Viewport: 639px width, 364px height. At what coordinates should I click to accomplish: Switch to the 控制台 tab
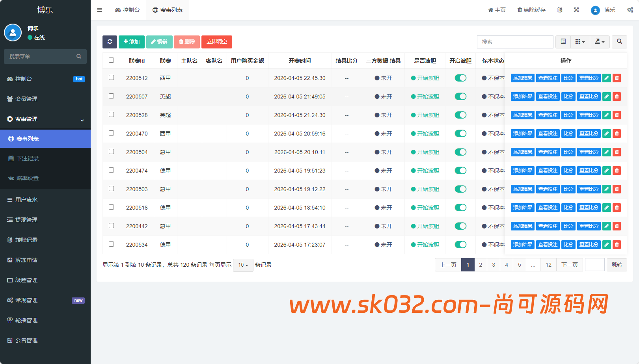pyautogui.click(x=127, y=10)
